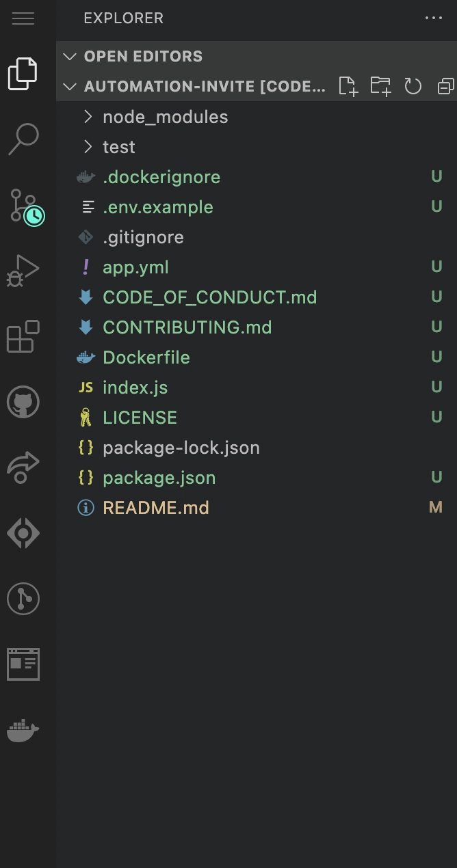457x868 pixels.
Task: Open the README.md file
Action: pyautogui.click(x=156, y=508)
